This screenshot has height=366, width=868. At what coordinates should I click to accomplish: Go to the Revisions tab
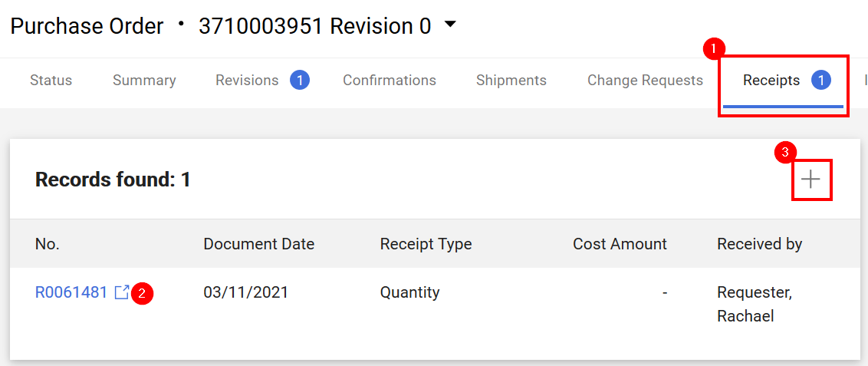coord(247,81)
